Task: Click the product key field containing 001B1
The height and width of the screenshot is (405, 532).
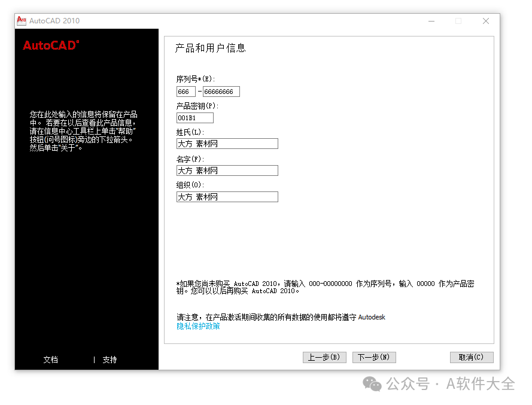Action: pos(195,118)
